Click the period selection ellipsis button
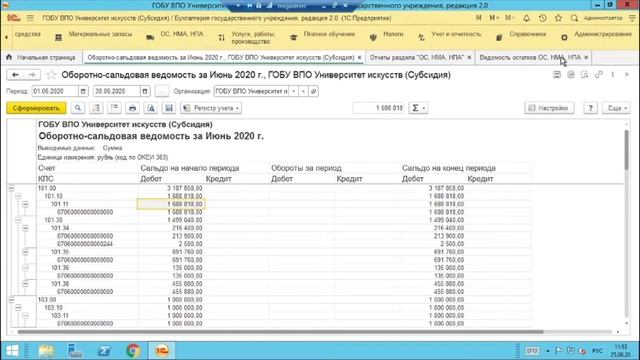The image size is (640, 360). click(162, 91)
